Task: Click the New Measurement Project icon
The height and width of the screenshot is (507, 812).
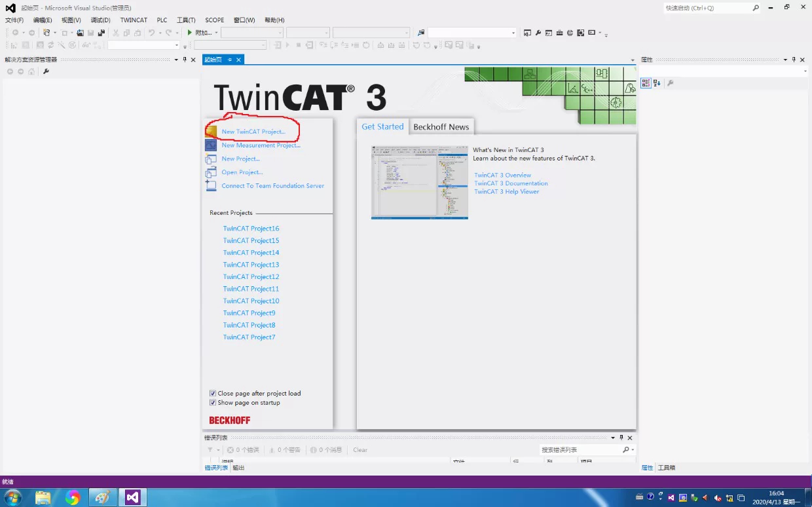Action: coord(210,145)
